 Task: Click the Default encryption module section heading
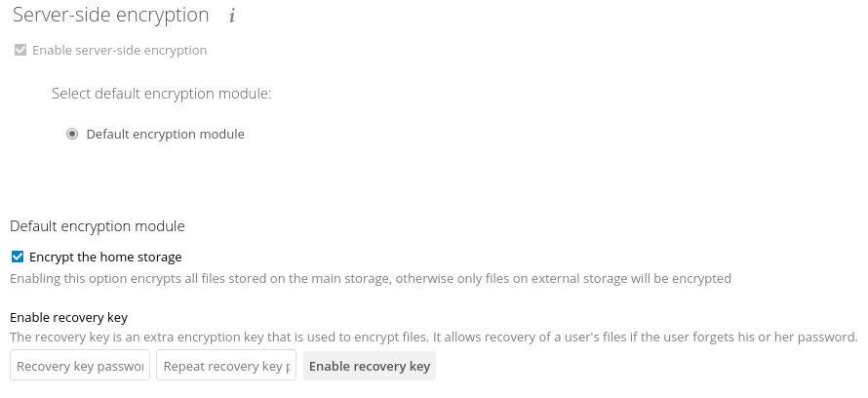coord(98,226)
